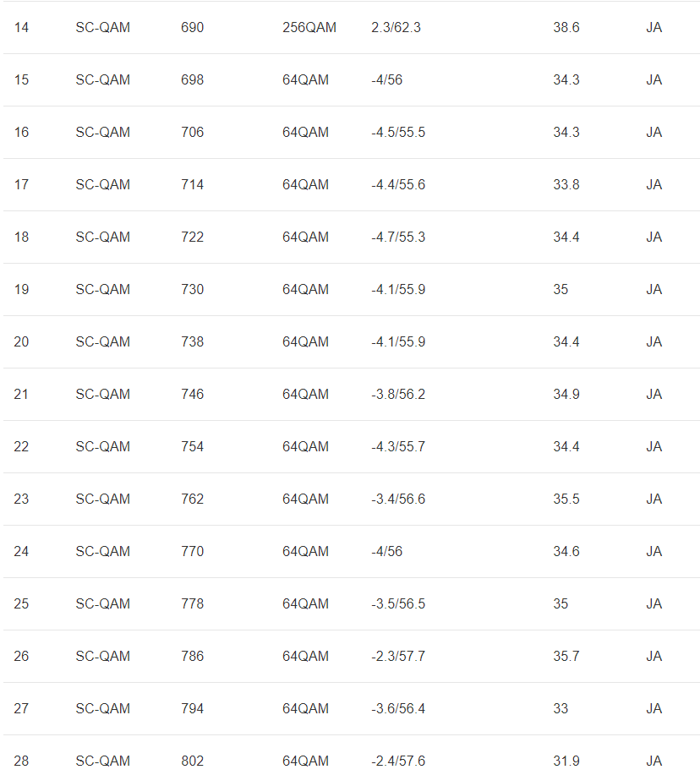Select the 33.8 SNR value
Image resolution: width=700 pixels, height=775 pixels.
[566, 185]
